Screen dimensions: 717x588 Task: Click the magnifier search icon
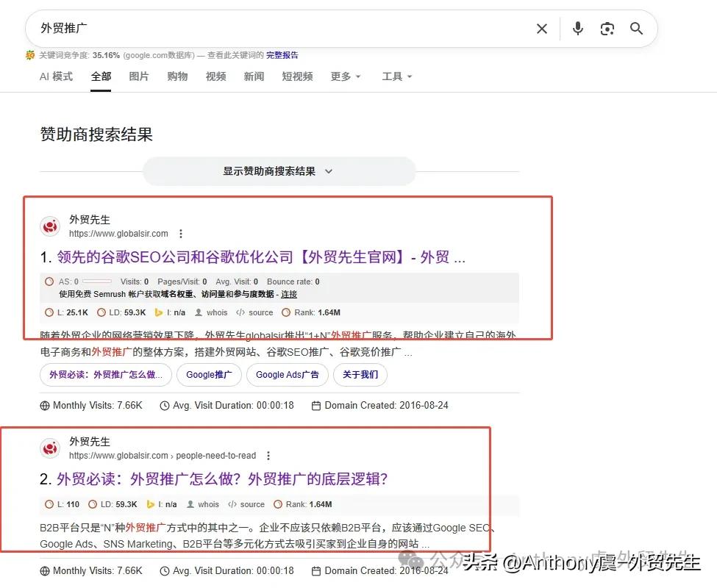click(x=637, y=28)
